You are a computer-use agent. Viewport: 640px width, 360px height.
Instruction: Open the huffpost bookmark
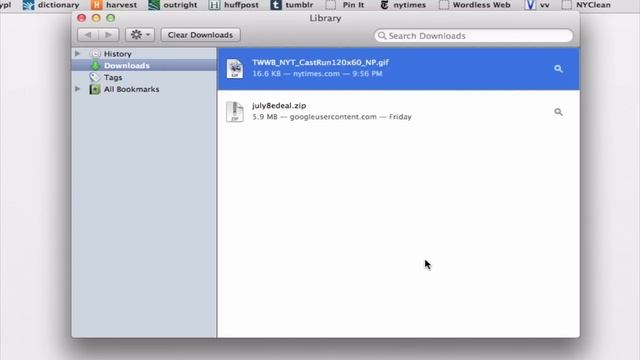pos(241,5)
